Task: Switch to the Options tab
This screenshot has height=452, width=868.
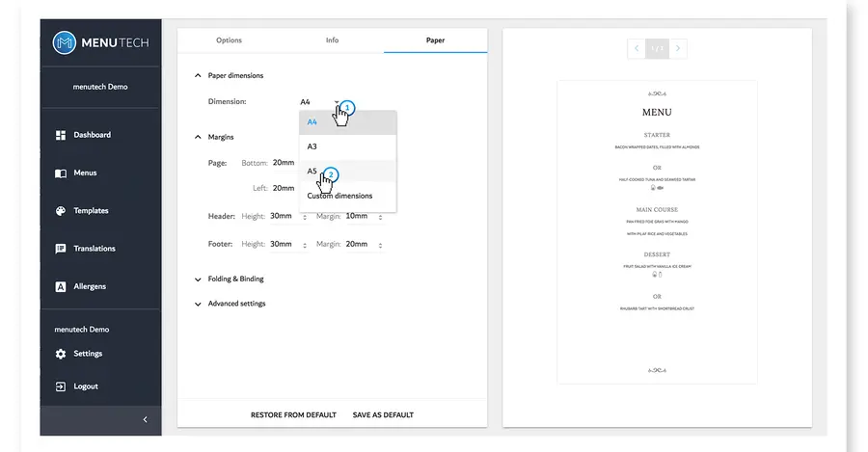Action: click(x=229, y=40)
